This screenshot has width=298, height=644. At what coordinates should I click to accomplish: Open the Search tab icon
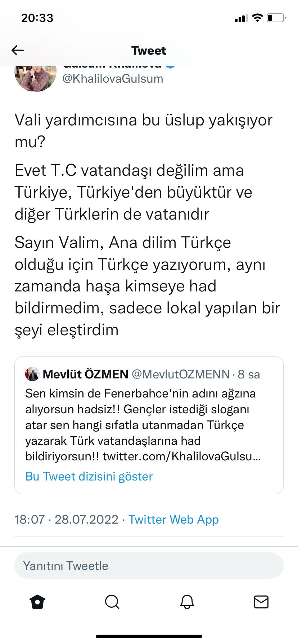(x=112, y=602)
